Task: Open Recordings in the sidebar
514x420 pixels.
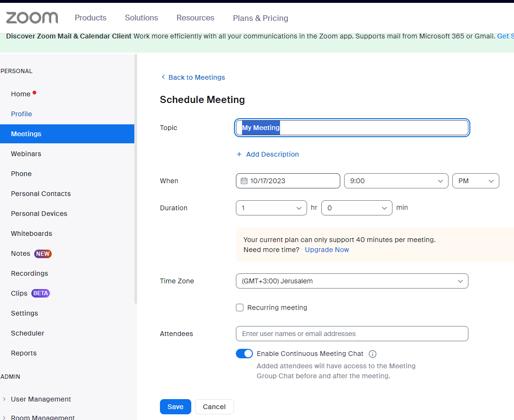Action: (29, 273)
